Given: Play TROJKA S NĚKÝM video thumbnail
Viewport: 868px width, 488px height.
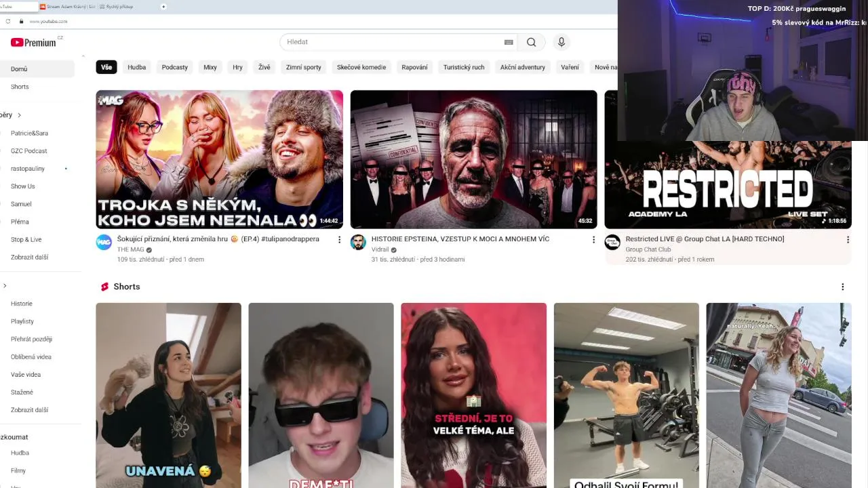Looking at the screenshot, I should pyautogui.click(x=219, y=159).
